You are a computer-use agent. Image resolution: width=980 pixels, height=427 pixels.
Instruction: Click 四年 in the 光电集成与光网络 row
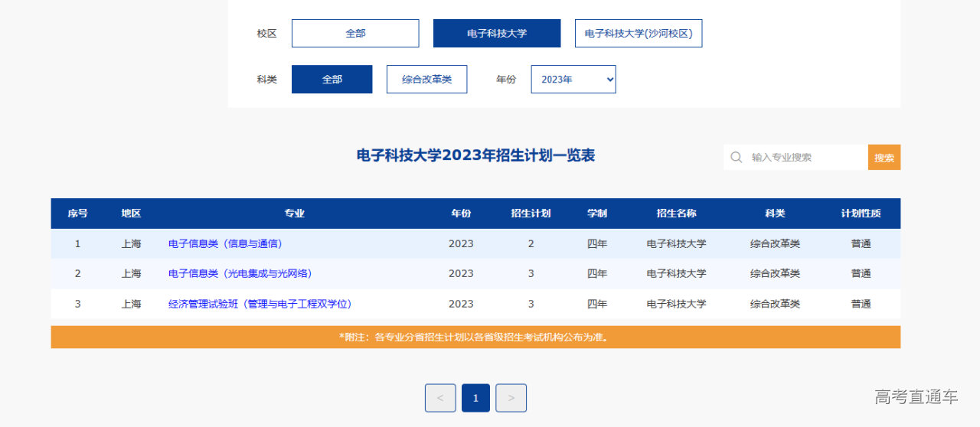pyautogui.click(x=597, y=273)
